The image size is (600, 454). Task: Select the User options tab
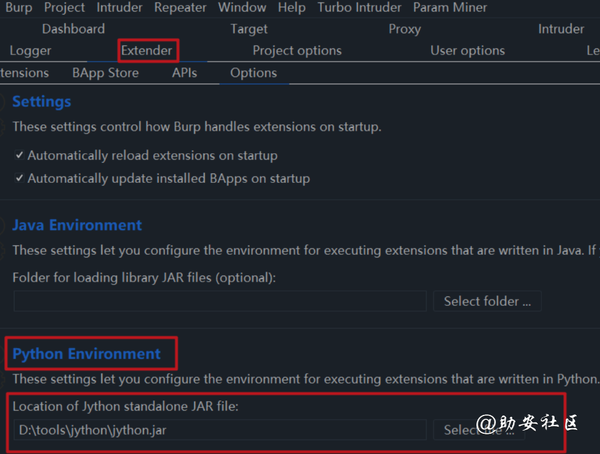tap(467, 51)
